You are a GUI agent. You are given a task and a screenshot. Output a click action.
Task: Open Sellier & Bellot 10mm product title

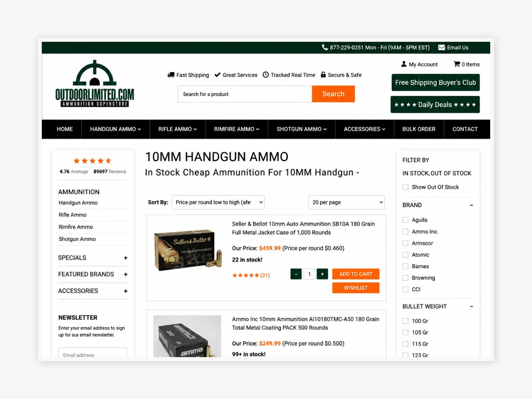304,228
